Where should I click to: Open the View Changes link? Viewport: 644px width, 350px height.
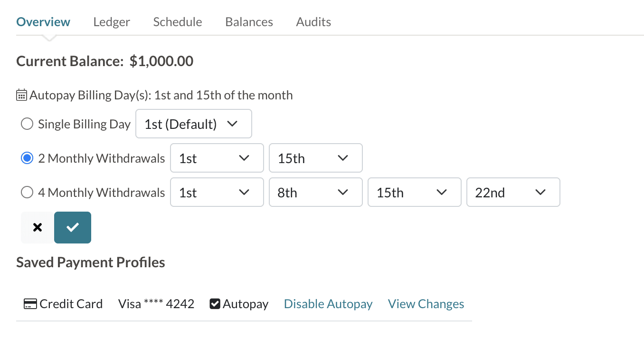[426, 304]
